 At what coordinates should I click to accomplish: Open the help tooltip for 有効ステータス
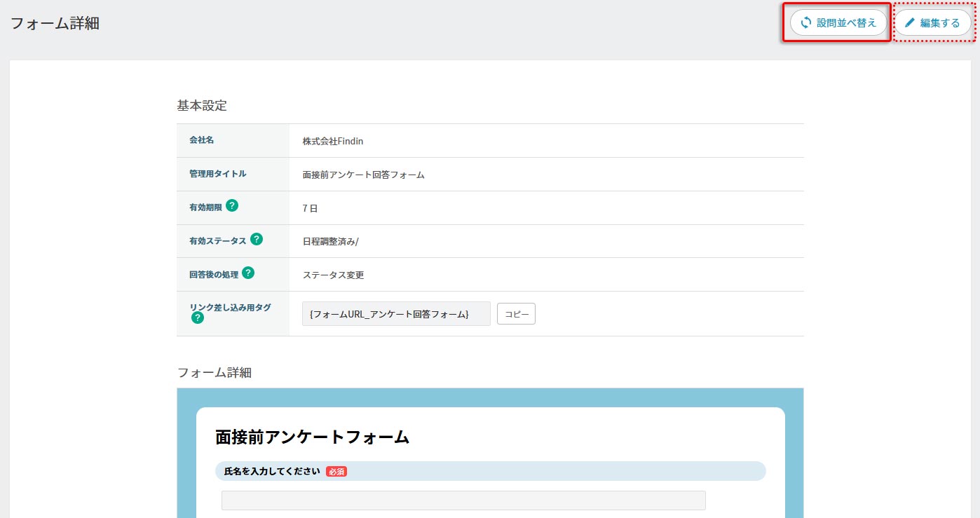click(x=257, y=240)
